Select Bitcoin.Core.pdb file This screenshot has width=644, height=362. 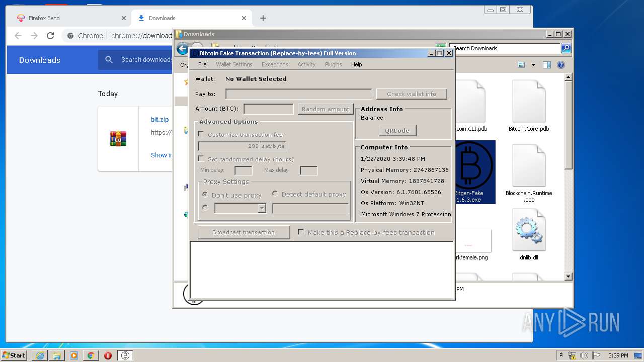tap(529, 106)
